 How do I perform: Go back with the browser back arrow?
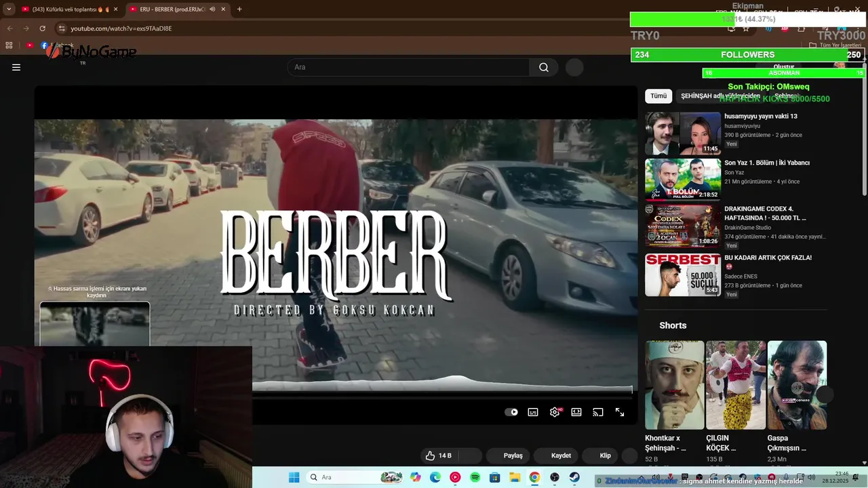pyautogui.click(x=9, y=28)
